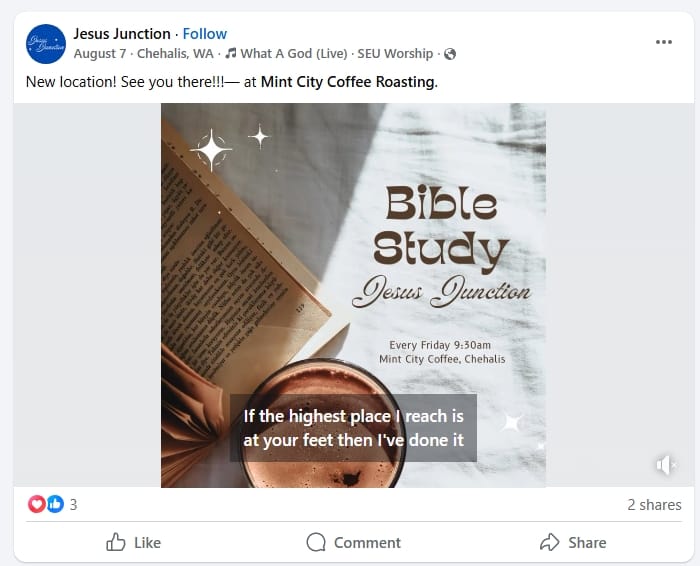Viewport: 700px width, 566px height.
Task: Open the SEU Worship artist link
Action: (x=395, y=53)
